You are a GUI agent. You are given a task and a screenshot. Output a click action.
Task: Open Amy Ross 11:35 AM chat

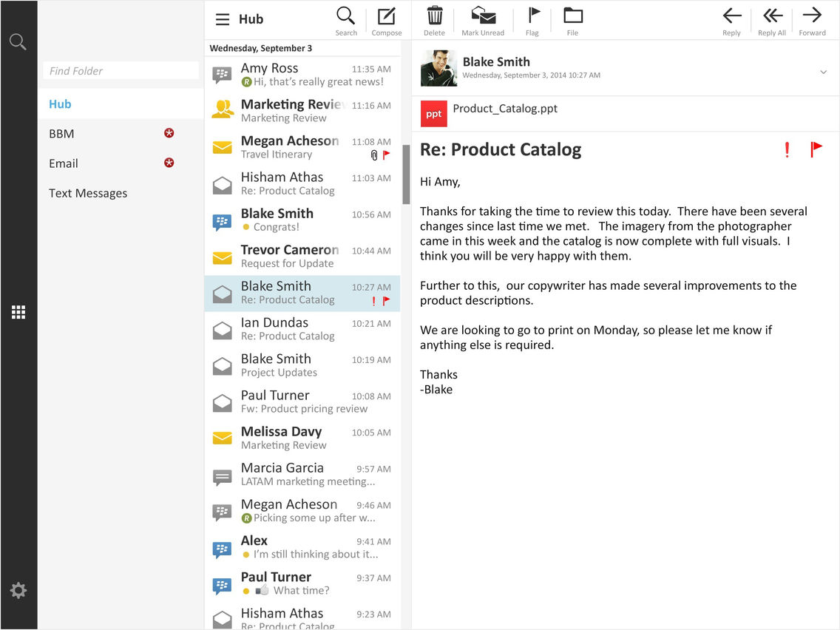[x=302, y=75]
